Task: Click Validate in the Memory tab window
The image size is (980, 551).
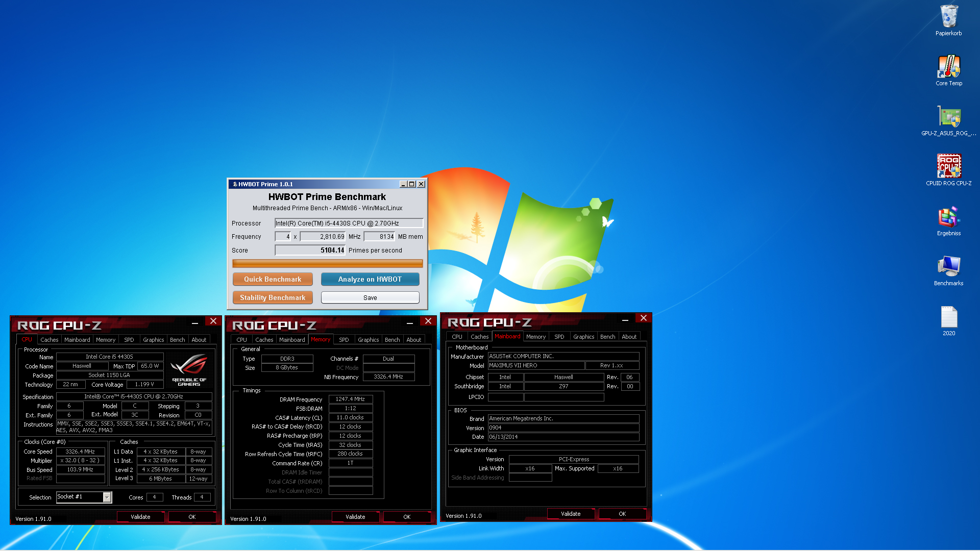Action: 355,517
